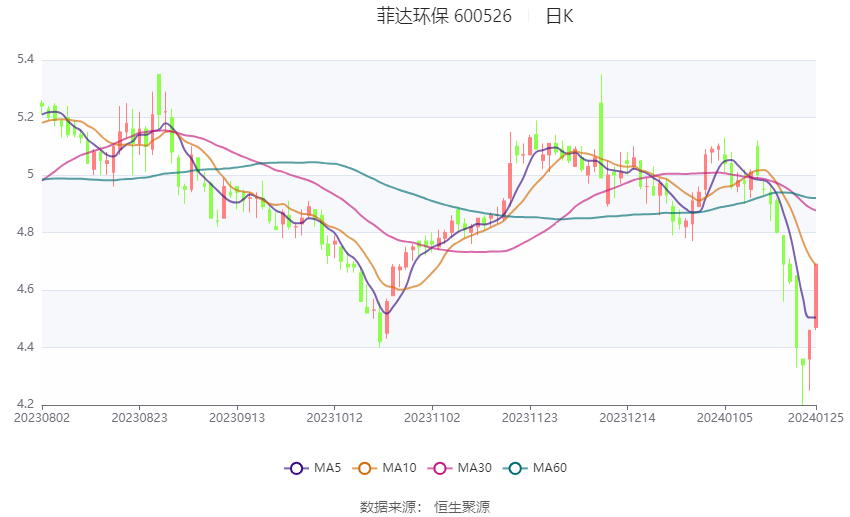Image resolution: width=850 pixels, height=517 pixels.
Task: Toggle the MA30 legend series
Action: point(460,468)
